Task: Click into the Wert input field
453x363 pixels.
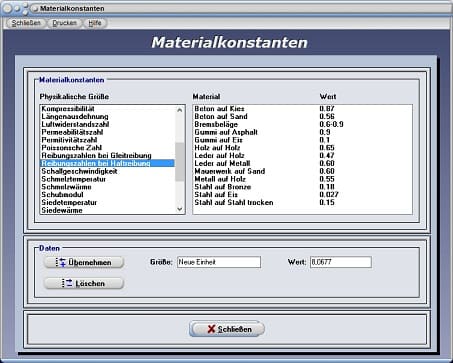Action: [x=341, y=262]
